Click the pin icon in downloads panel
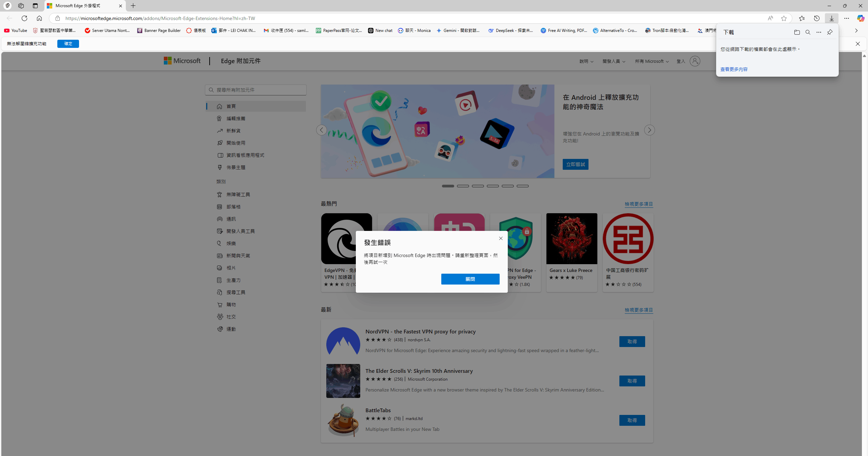The width and height of the screenshot is (868, 456). click(x=830, y=32)
